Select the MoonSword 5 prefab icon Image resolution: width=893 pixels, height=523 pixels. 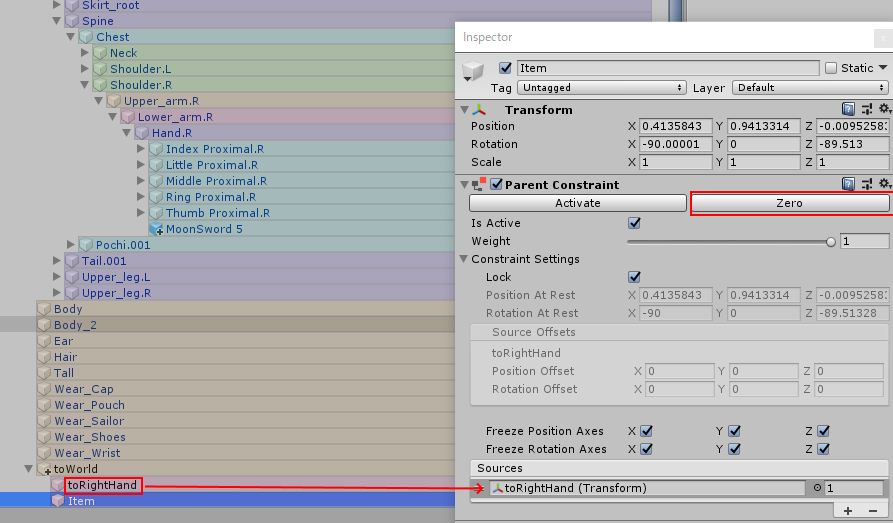(156, 229)
